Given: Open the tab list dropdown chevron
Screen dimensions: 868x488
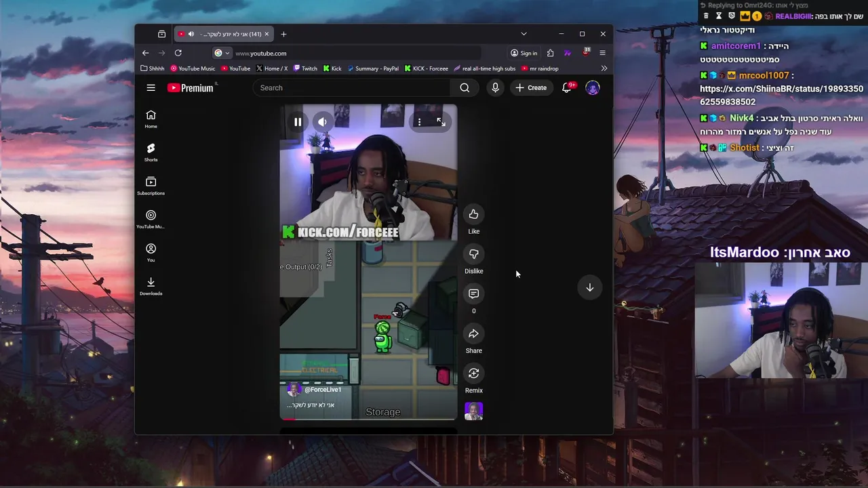Looking at the screenshot, I should (524, 34).
